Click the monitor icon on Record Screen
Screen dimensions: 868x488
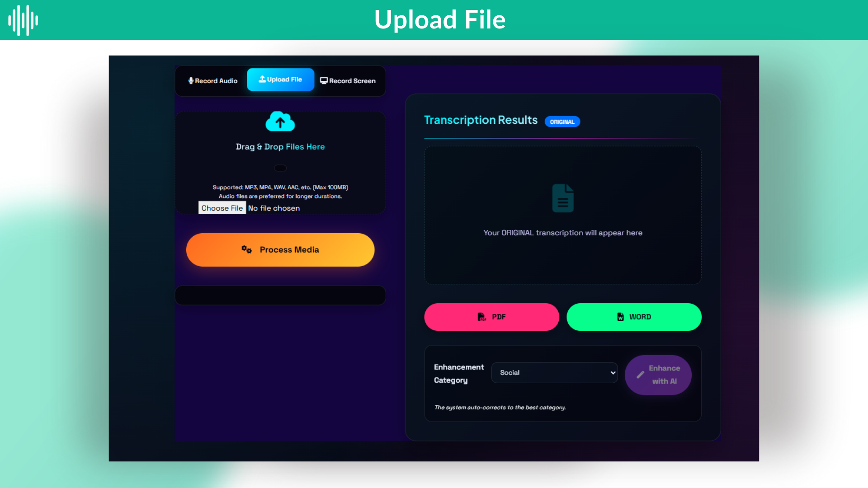coord(324,80)
